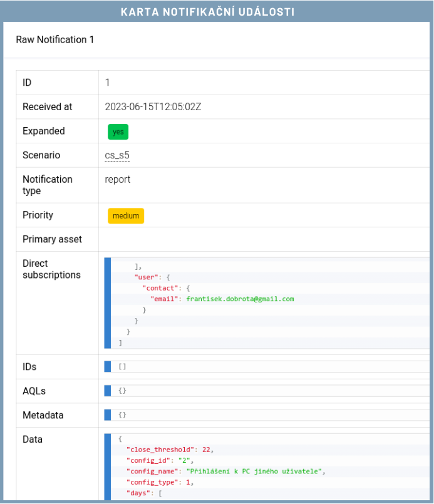Click the email frantisek.dobrota@gmail.com in JSON
Image resolution: width=434 pixels, height=504 pixels.
240,299
